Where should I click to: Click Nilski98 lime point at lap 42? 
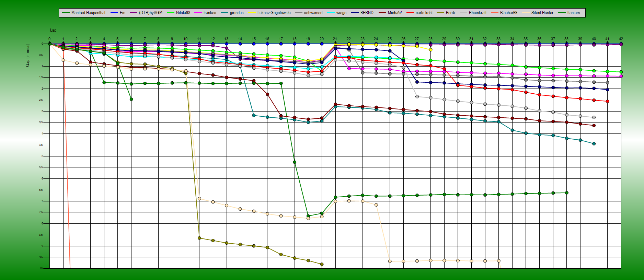[621, 72]
